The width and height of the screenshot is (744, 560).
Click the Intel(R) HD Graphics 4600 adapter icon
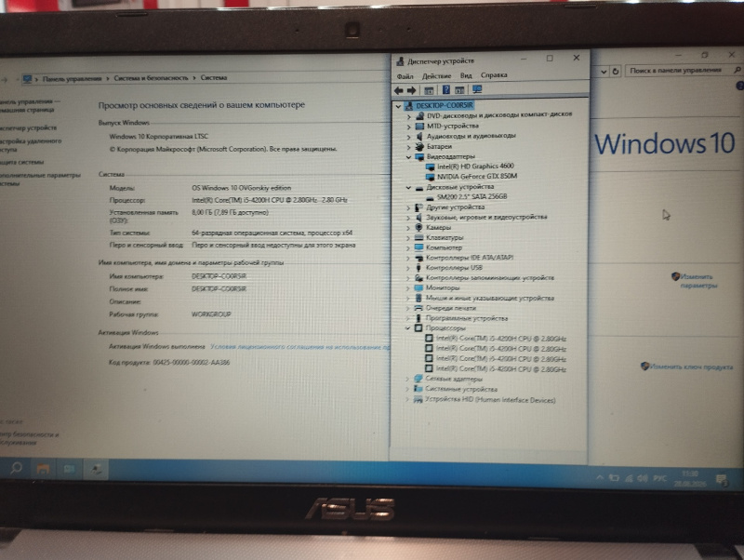click(x=430, y=167)
